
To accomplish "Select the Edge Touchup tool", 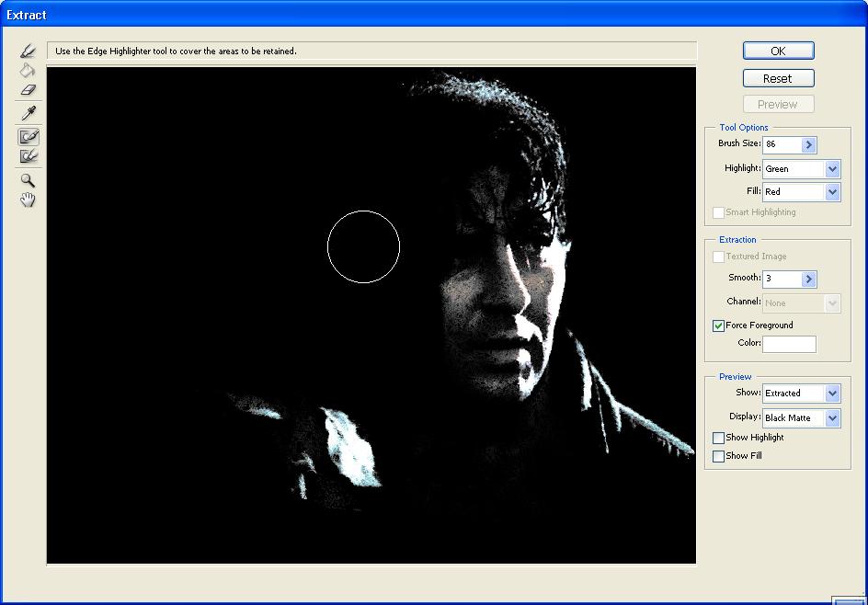I will [x=29, y=156].
